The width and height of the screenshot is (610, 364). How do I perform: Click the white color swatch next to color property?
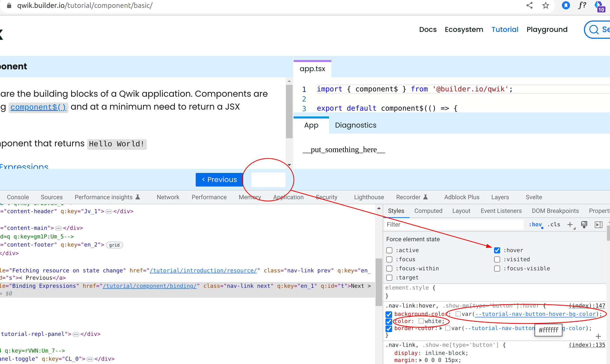point(421,321)
